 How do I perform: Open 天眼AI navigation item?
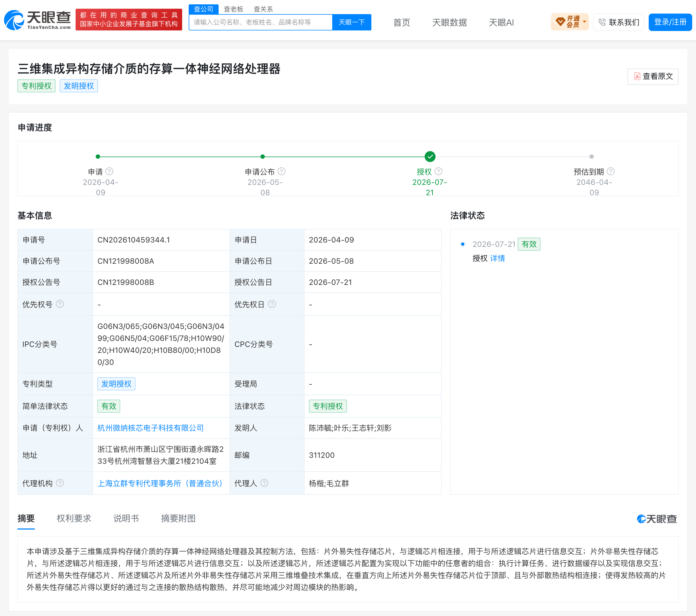coord(501,23)
